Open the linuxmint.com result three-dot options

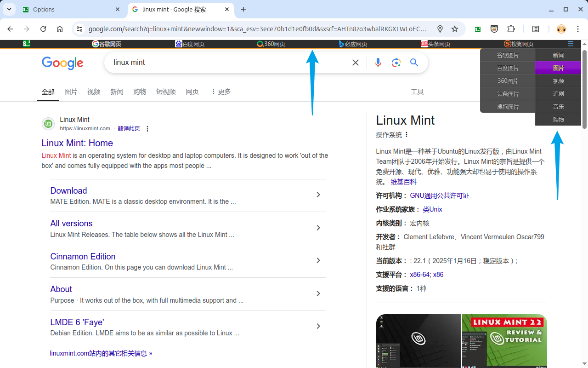(147, 129)
